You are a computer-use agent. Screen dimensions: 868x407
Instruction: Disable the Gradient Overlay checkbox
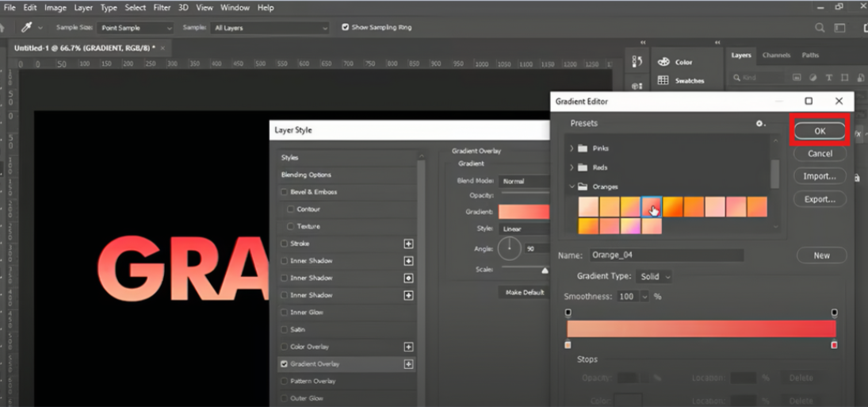[x=285, y=364]
